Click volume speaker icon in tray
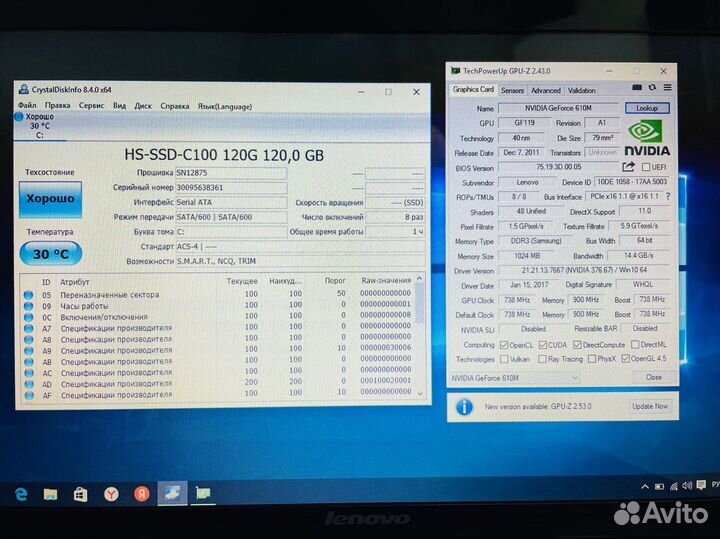 687,486
